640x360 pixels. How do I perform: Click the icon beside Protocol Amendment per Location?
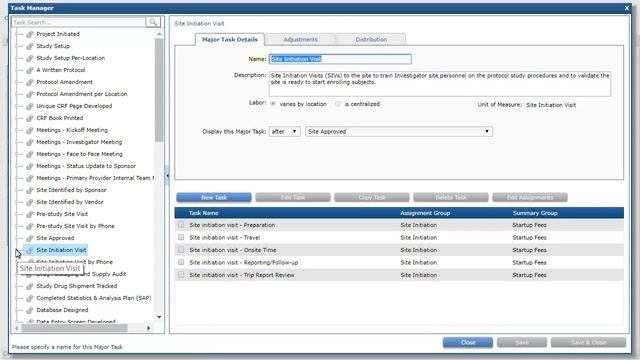click(x=29, y=94)
